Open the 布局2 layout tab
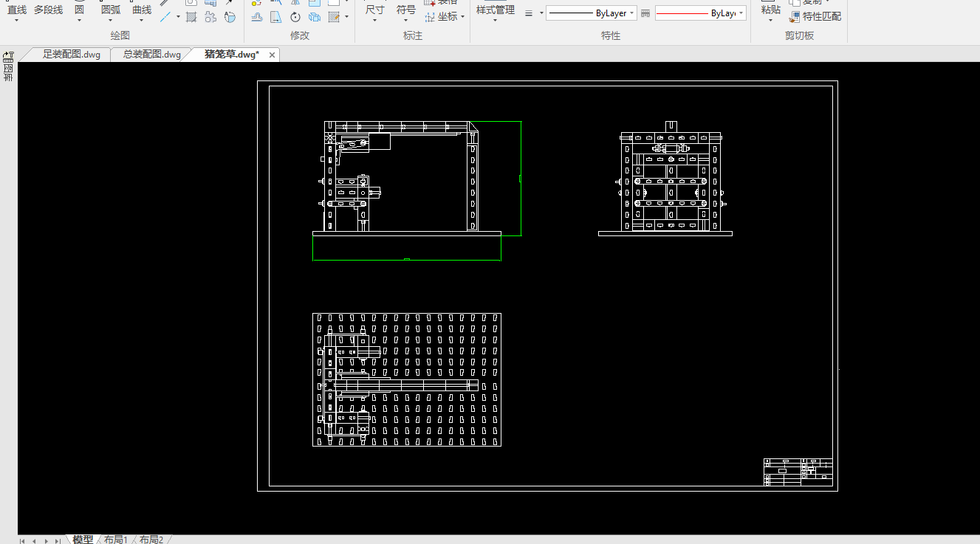 [151, 540]
